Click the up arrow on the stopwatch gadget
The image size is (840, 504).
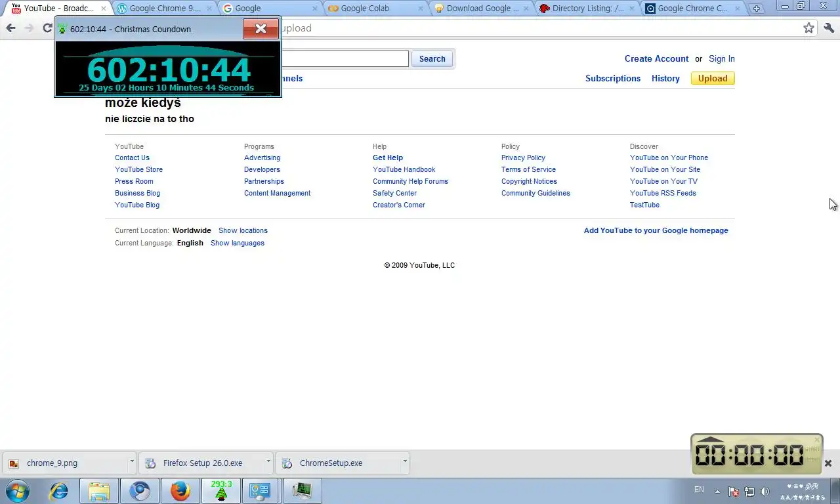(x=709, y=440)
